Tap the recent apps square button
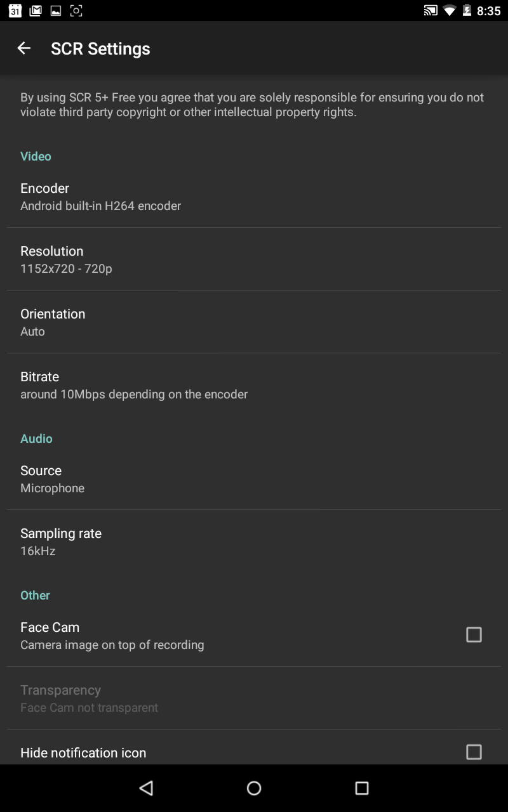 click(x=362, y=788)
